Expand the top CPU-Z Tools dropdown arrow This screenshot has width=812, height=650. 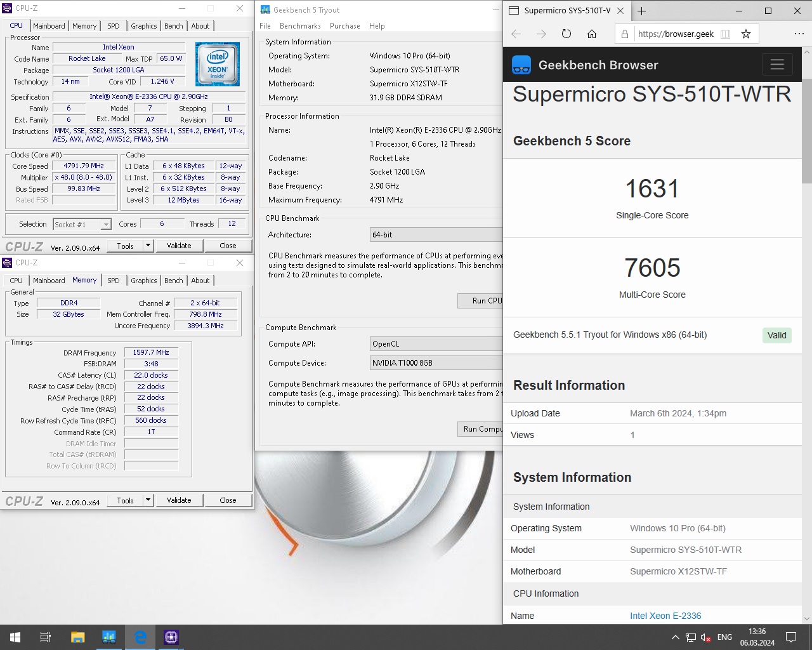148,246
